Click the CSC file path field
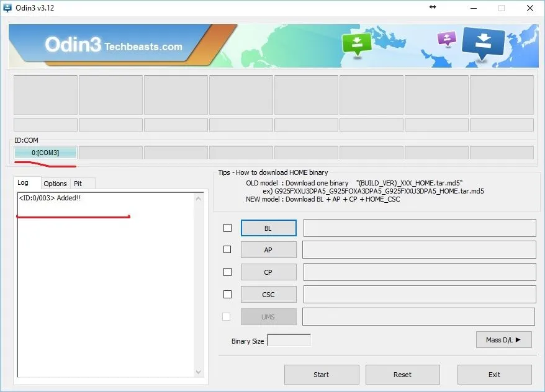Image resolution: width=545 pixels, height=392 pixels. [420, 295]
